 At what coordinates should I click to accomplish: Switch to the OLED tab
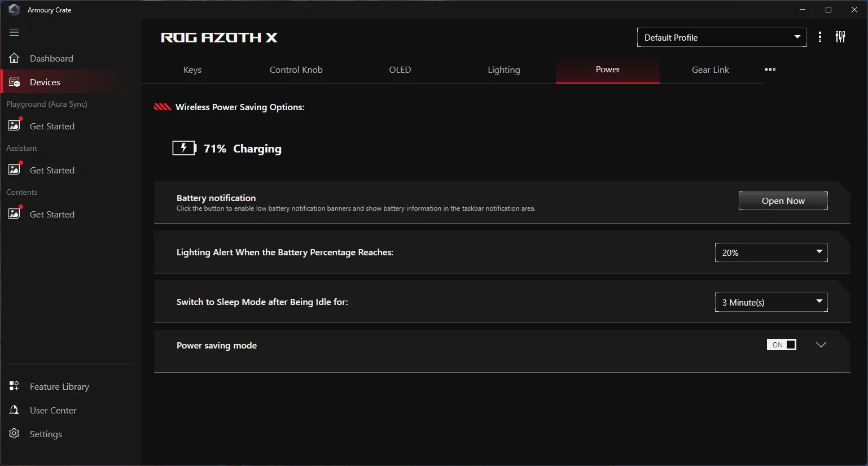coord(400,70)
